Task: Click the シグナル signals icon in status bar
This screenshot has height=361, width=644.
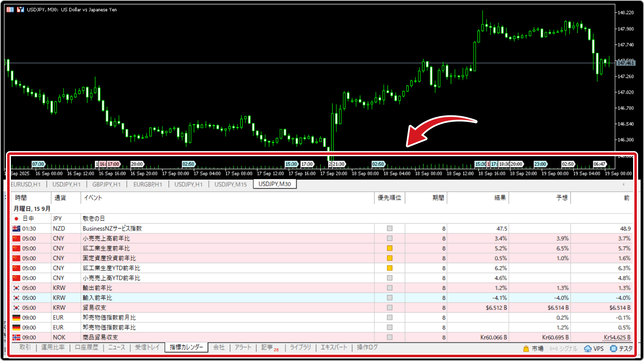Action: [x=553, y=348]
